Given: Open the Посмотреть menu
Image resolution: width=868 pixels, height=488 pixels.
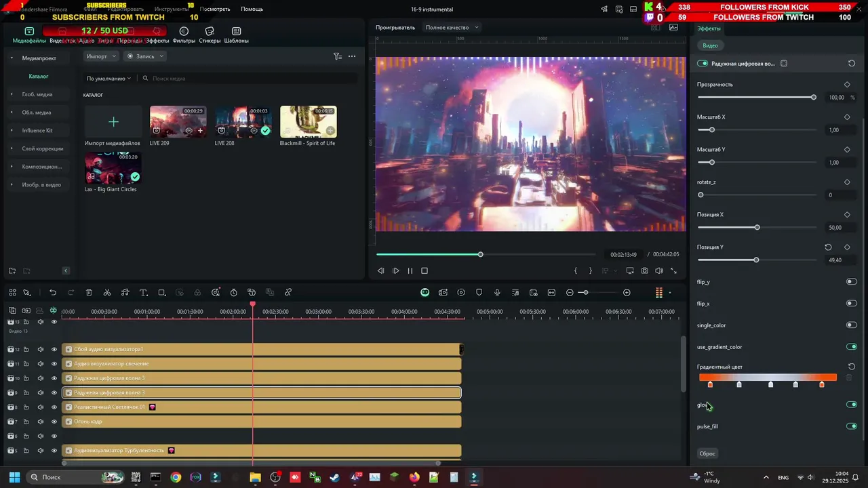Looking at the screenshot, I should [x=215, y=9].
